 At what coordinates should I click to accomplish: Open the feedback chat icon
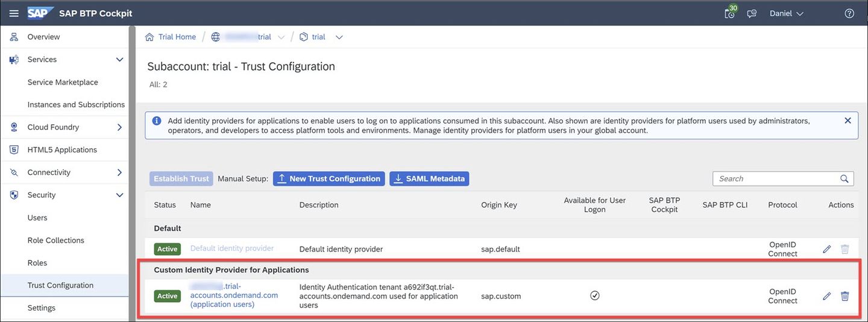pyautogui.click(x=752, y=13)
